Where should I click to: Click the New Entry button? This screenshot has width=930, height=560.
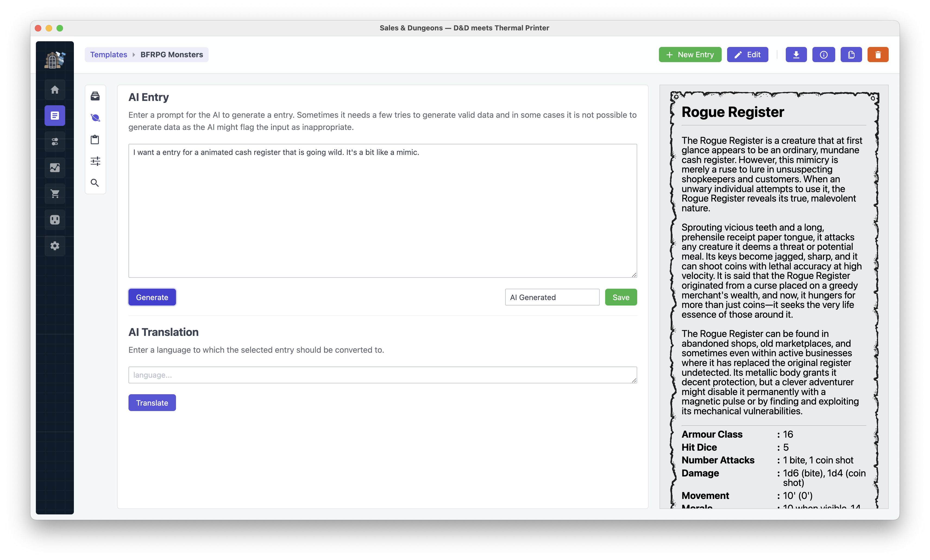pyautogui.click(x=690, y=55)
